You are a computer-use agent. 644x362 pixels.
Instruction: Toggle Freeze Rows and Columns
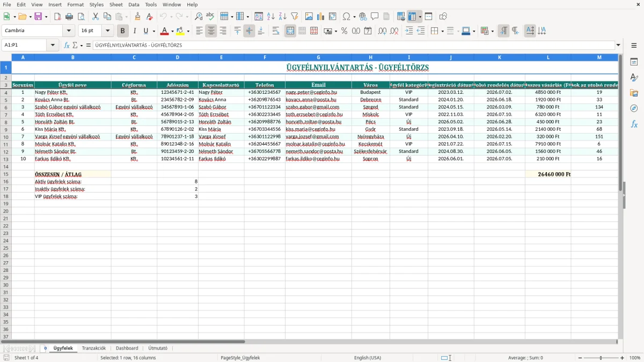[412, 17]
